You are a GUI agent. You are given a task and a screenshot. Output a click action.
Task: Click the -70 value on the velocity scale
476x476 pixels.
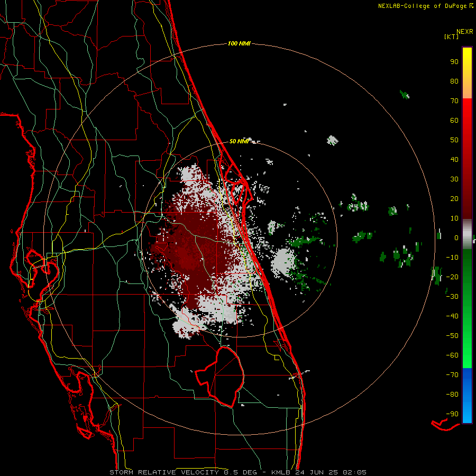pos(452,375)
